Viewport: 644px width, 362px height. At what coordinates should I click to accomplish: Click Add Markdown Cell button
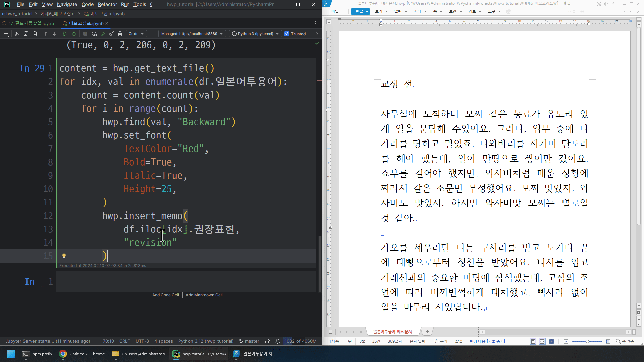(x=204, y=295)
